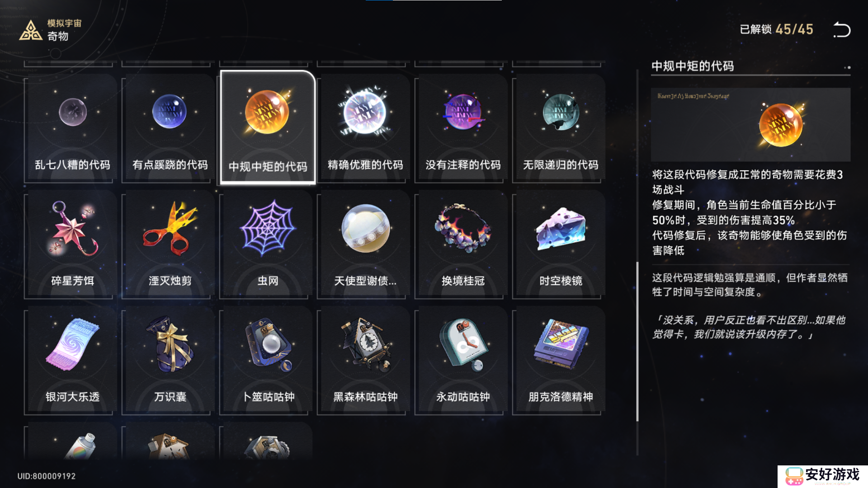
Task: Click the 中规中矩的代码 preview image
Action: tap(750, 125)
